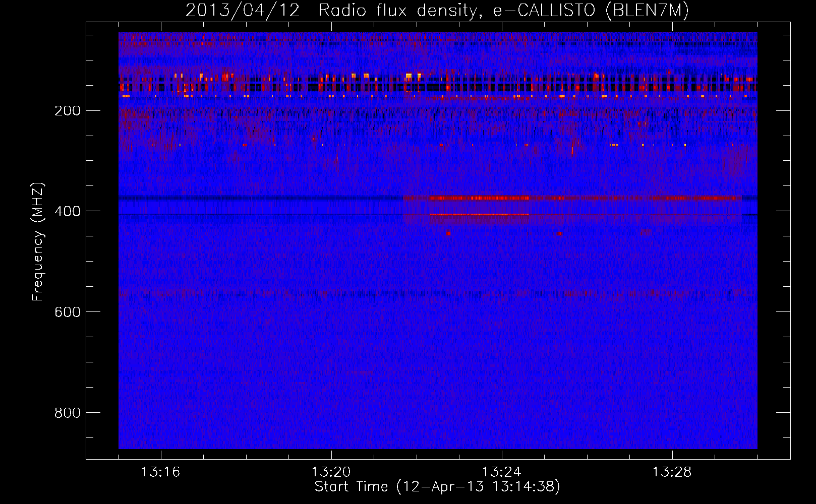Click the "Frequency (MHZ)" axis label
Viewport: 816px width, 504px height.
[38, 242]
